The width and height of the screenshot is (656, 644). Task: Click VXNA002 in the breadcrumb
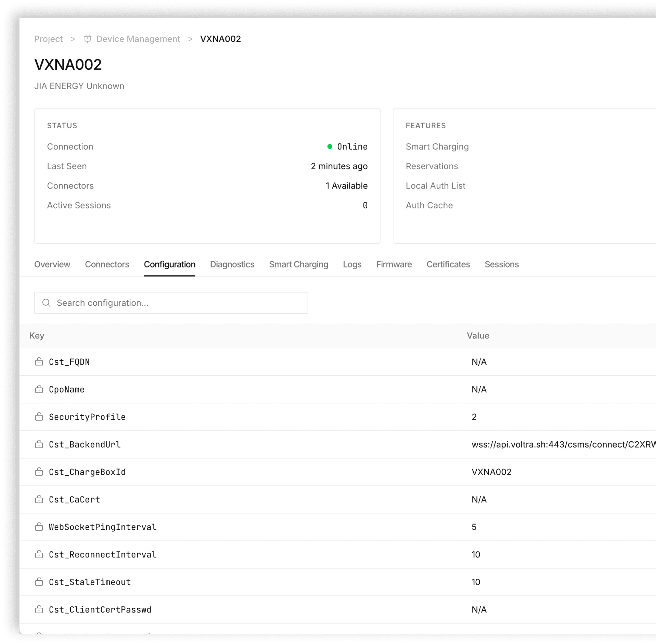(x=220, y=39)
